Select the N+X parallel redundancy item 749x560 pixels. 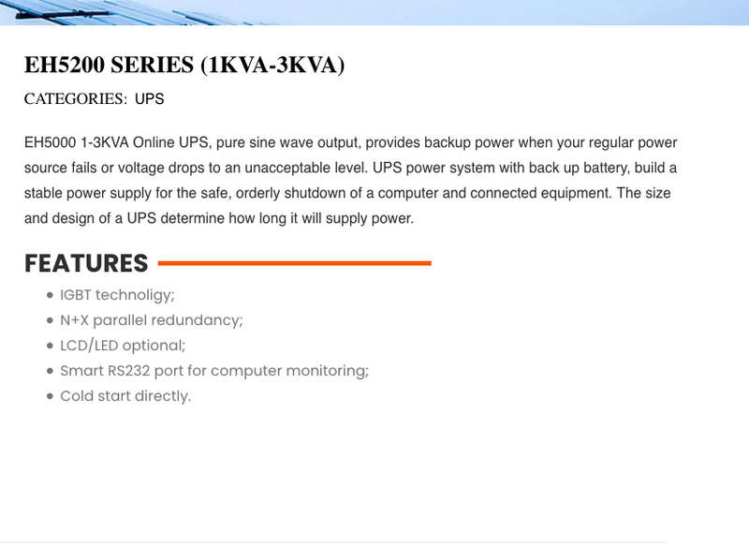pyautogui.click(x=152, y=320)
